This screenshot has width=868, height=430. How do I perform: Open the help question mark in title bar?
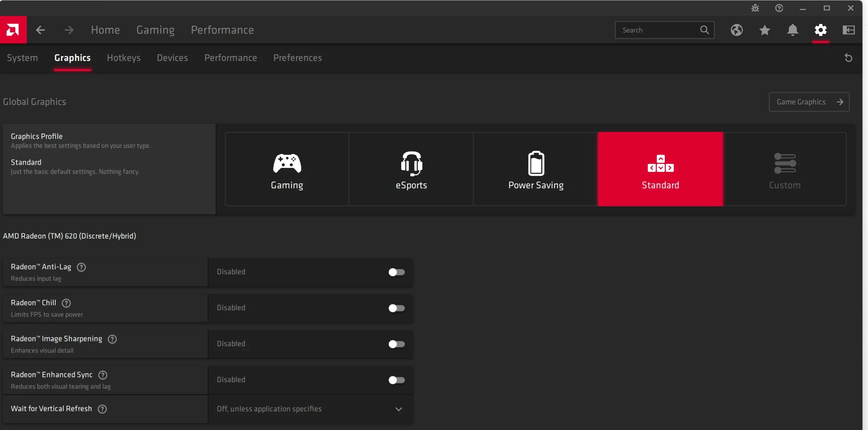(x=779, y=8)
